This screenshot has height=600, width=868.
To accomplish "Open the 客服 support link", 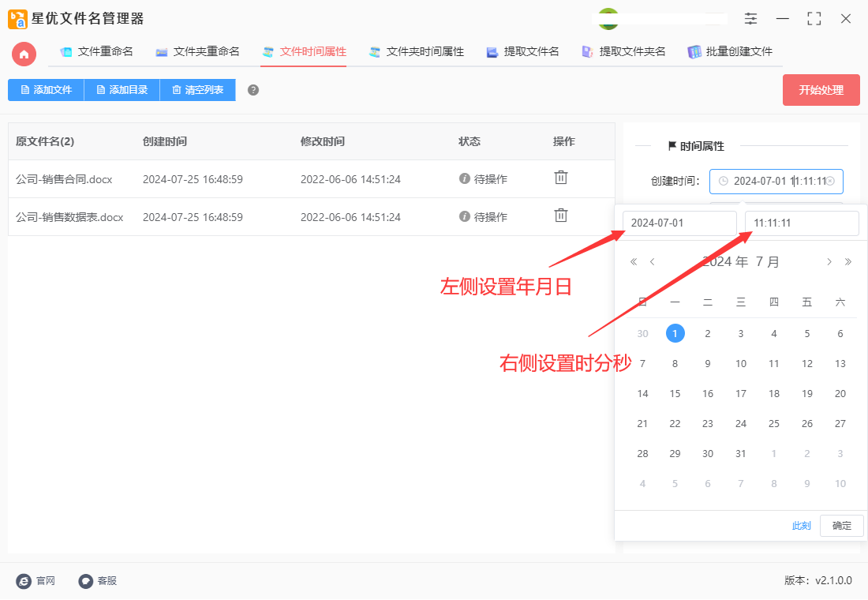I will [x=97, y=581].
